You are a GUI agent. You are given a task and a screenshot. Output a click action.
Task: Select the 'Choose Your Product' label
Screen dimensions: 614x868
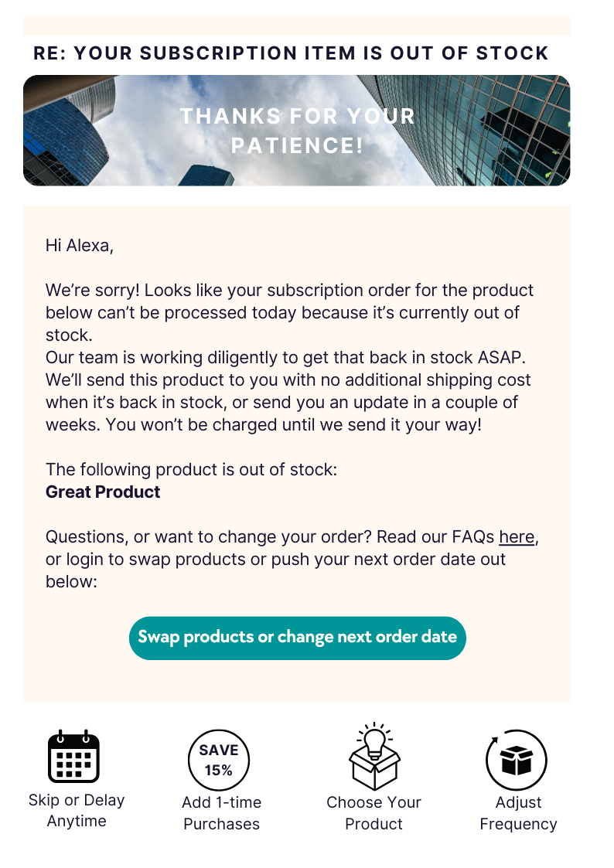[x=374, y=813]
